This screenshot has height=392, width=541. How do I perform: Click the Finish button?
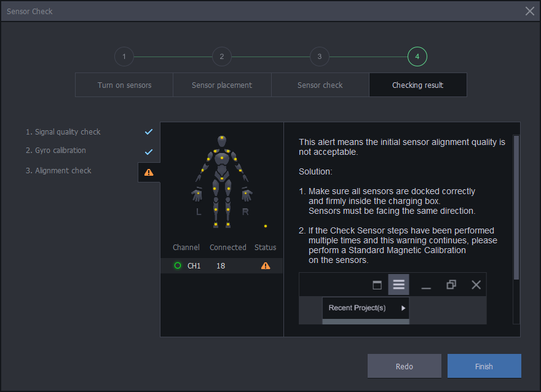point(484,366)
